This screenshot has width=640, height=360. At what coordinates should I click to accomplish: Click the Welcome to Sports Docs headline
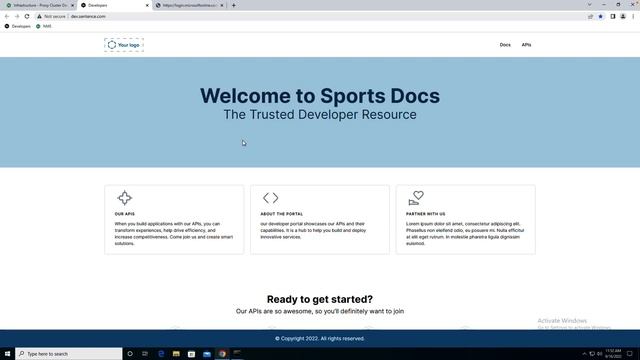(320, 96)
